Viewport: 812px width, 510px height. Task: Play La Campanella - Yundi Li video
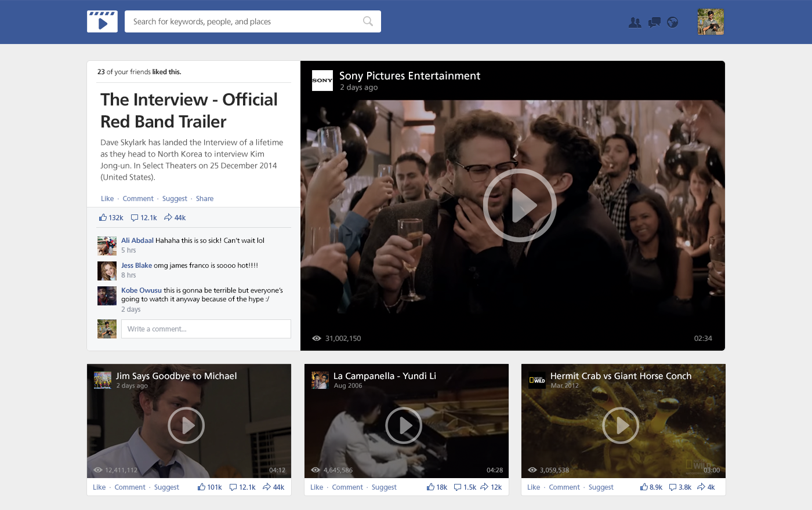click(404, 425)
